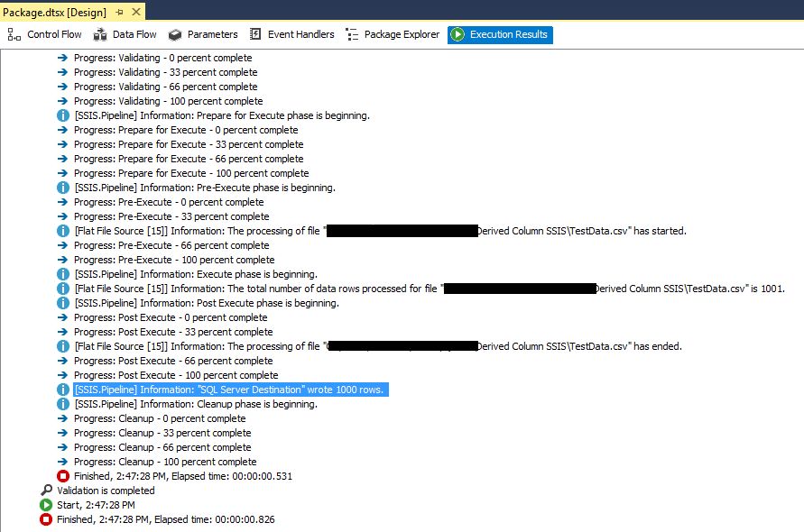Select 'Post Execute - 33 percent complete' row
804x532 pixels.
pyautogui.click(x=173, y=332)
